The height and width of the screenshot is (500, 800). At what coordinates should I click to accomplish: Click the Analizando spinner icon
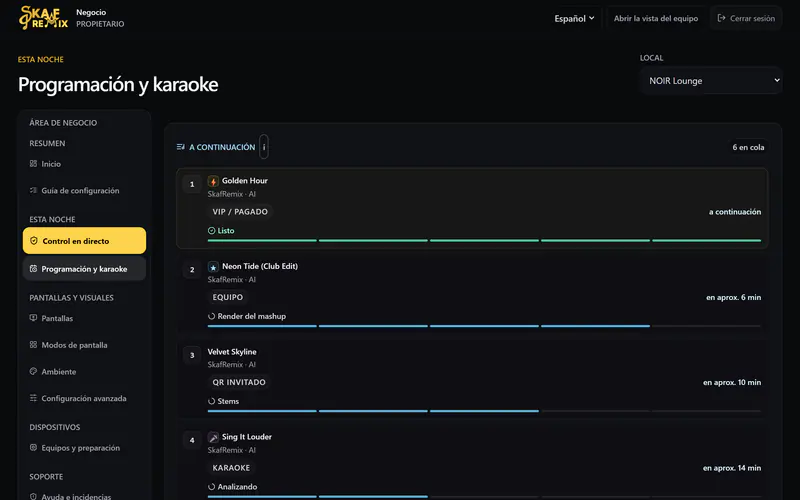click(x=211, y=487)
